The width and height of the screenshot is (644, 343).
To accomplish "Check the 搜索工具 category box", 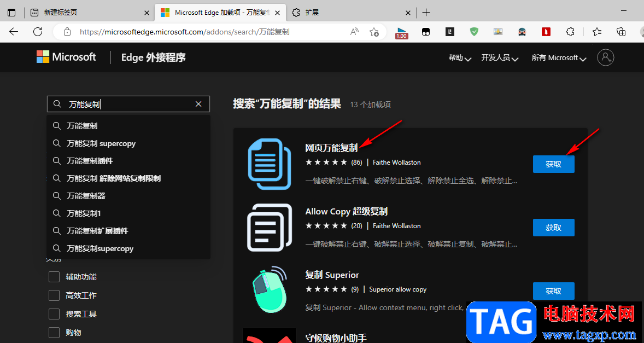I will pyautogui.click(x=54, y=314).
